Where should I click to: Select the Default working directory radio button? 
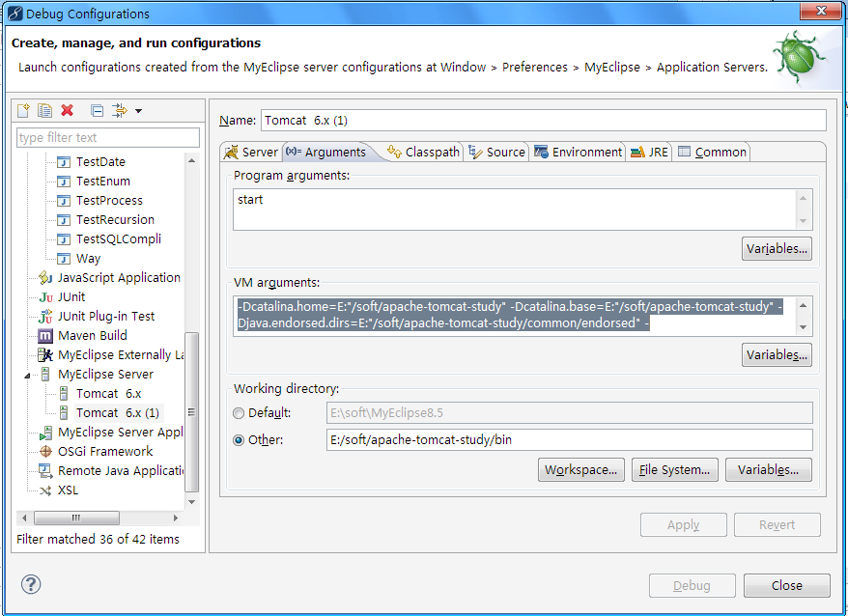click(x=240, y=413)
